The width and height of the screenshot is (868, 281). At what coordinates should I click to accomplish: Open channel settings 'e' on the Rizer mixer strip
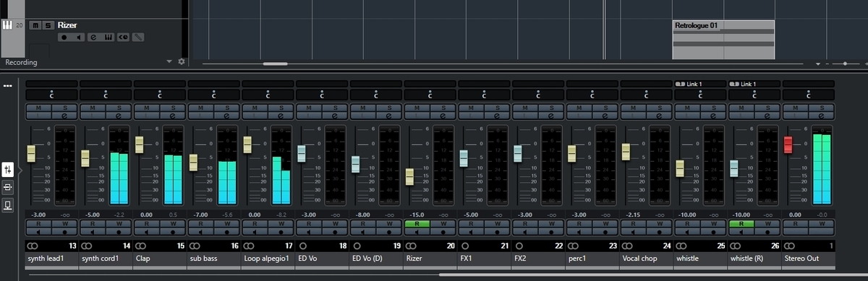[x=443, y=116]
